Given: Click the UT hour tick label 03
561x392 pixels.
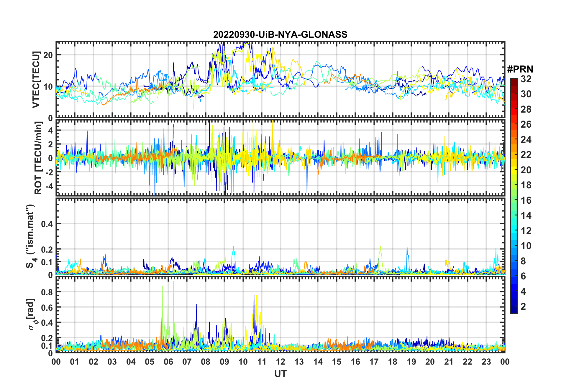Looking at the screenshot, I should 112,362.
